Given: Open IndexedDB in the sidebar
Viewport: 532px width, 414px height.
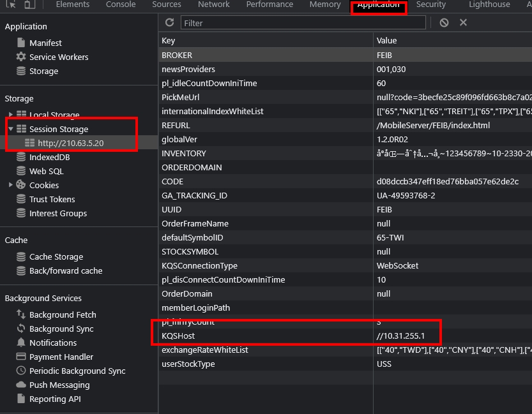Looking at the screenshot, I should tap(49, 157).
